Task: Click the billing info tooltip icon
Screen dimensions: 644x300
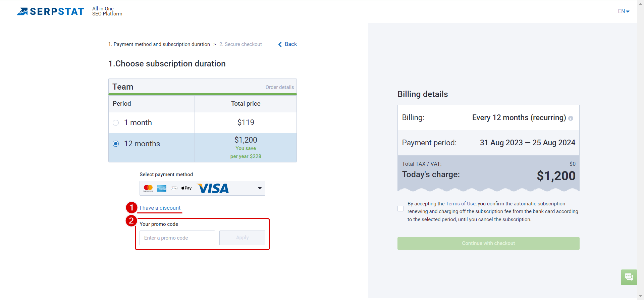Action: (571, 118)
